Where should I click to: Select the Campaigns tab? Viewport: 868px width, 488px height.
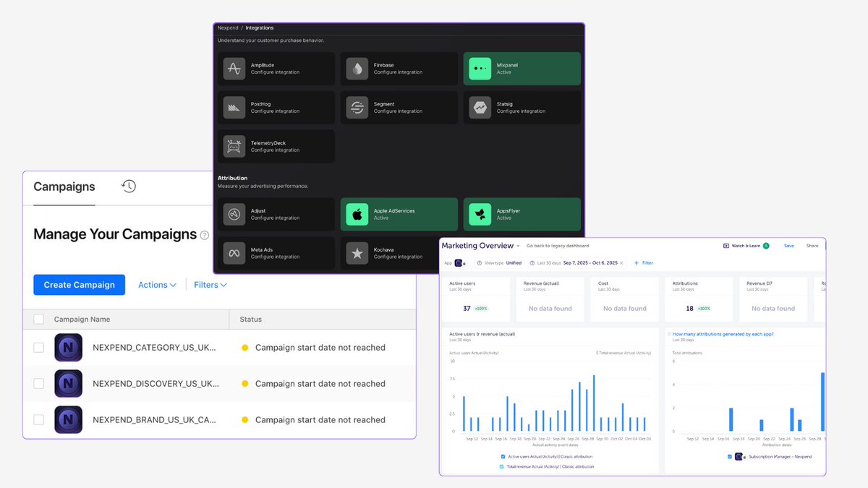pyautogui.click(x=64, y=187)
